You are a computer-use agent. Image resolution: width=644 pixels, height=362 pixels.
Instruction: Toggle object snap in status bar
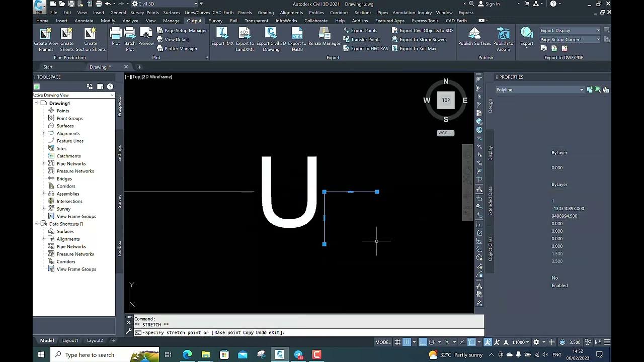pos(472,342)
